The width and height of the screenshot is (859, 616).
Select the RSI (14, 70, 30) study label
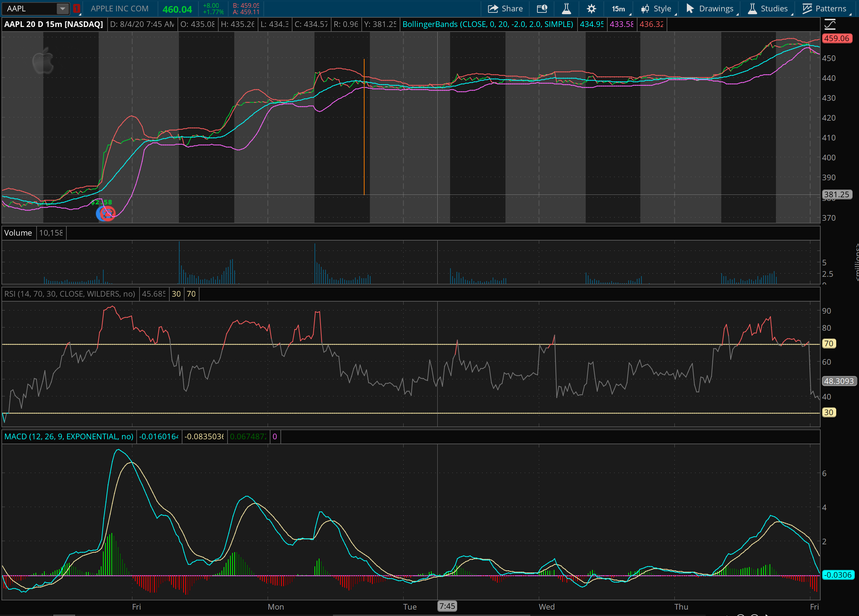click(x=70, y=294)
